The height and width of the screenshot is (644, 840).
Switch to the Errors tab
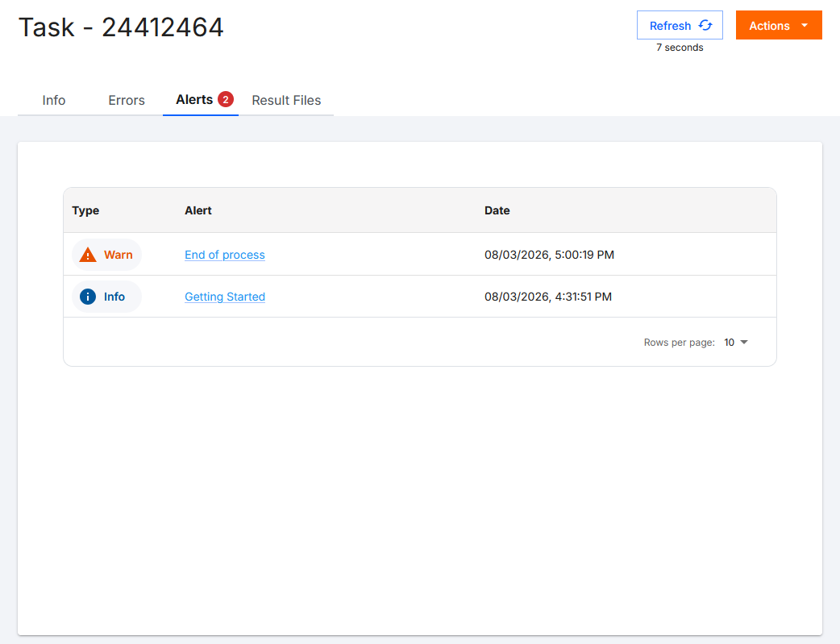tap(127, 100)
